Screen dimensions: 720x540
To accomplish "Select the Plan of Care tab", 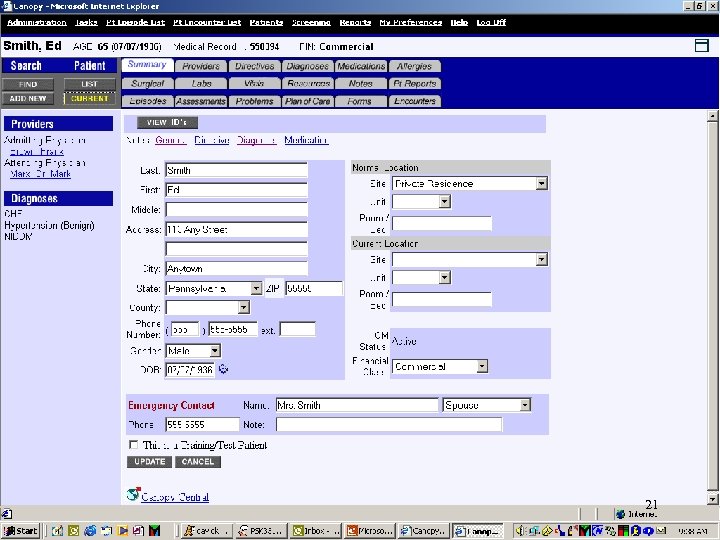I will coord(308,101).
